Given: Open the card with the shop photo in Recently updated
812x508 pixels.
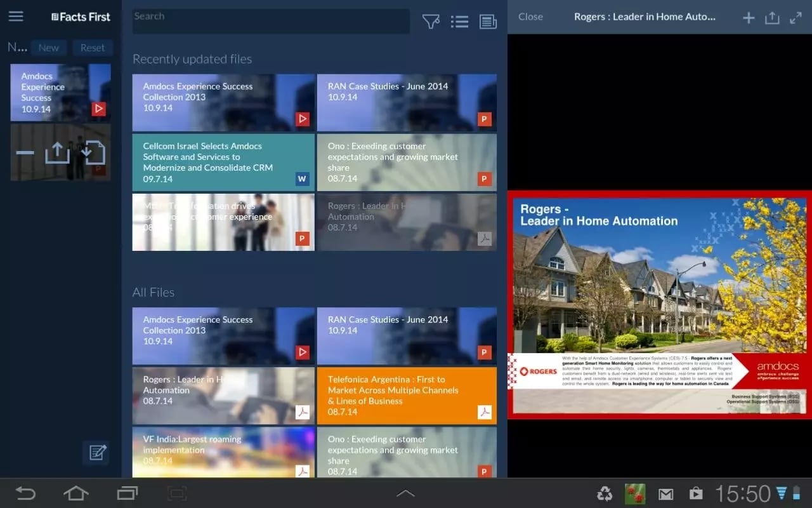Looking at the screenshot, I should click(223, 222).
